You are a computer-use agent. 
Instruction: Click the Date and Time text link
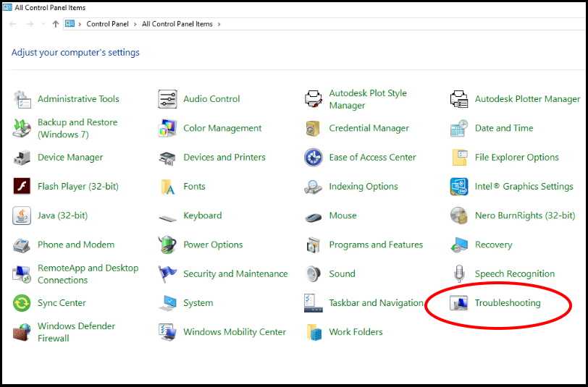point(503,128)
